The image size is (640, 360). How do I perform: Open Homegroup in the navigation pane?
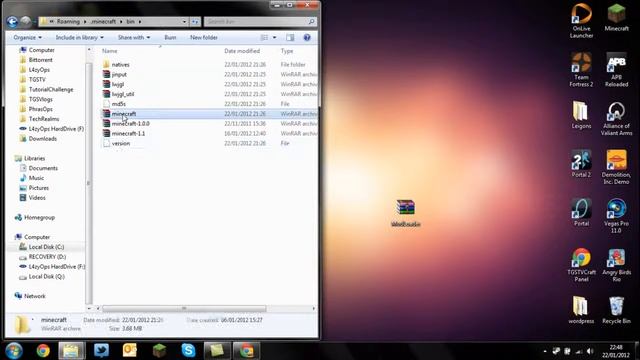39,218
